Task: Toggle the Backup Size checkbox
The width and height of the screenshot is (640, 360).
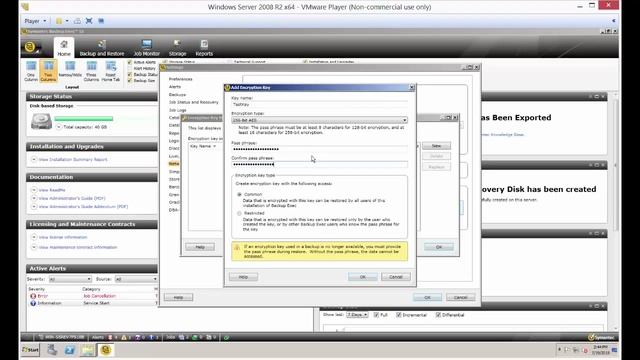Action: click(x=130, y=80)
